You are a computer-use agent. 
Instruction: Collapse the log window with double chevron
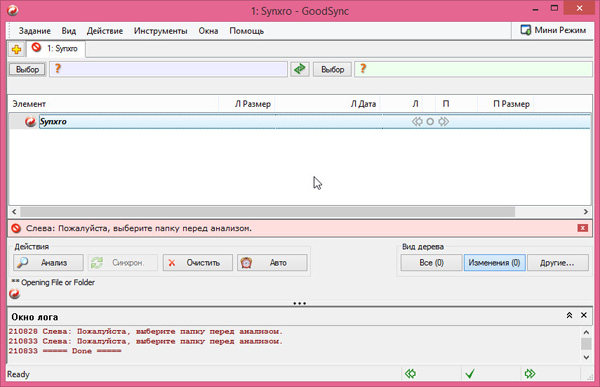(569, 315)
